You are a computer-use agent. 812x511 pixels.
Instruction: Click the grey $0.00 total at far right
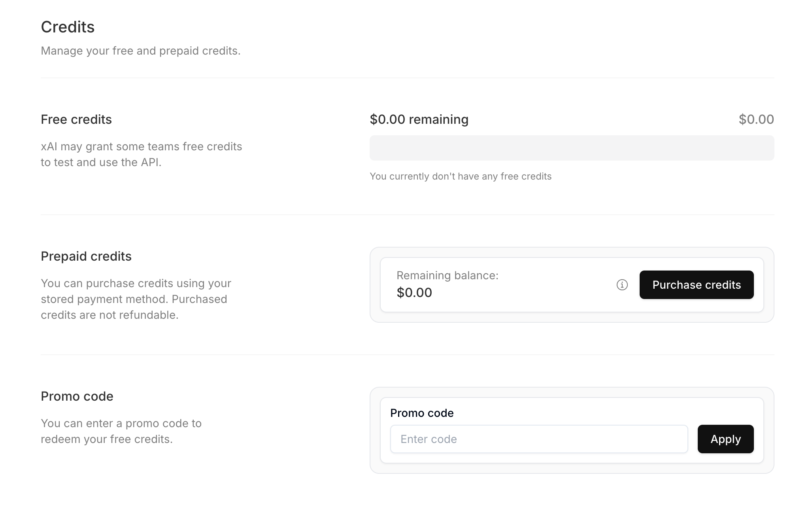(756, 119)
